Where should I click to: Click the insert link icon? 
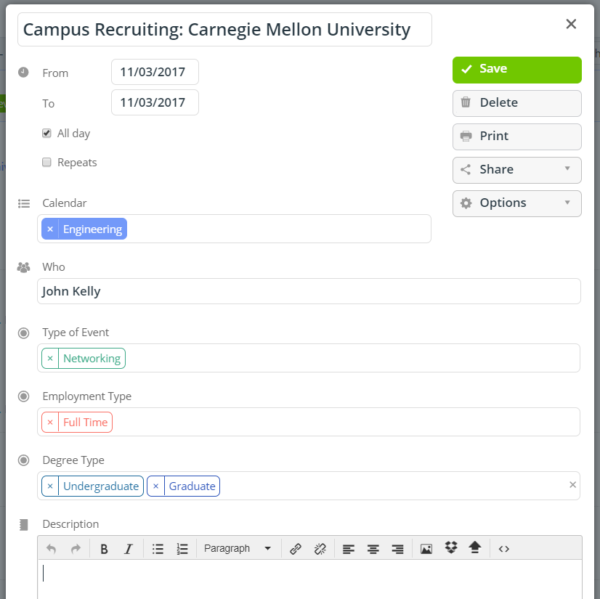(x=295, y=549)
